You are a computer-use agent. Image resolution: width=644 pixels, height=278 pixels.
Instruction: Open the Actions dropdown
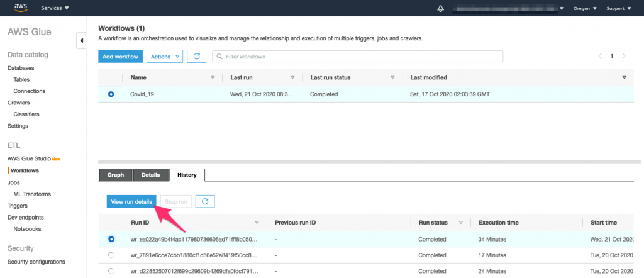[165, 57]
